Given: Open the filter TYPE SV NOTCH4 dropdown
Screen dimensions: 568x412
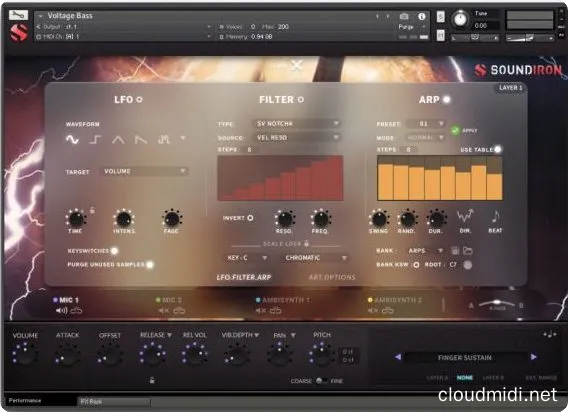Looking at the screenshot, I should point(296,124).
